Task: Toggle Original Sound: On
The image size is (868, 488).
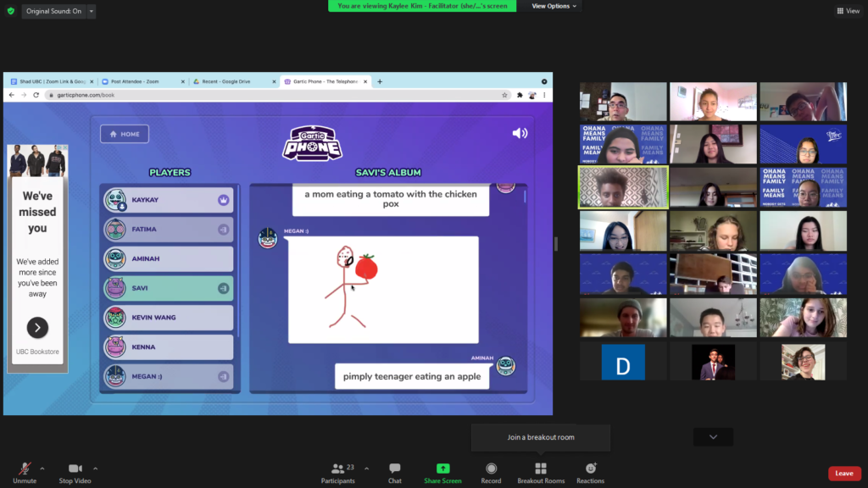Action: (53, 11)
